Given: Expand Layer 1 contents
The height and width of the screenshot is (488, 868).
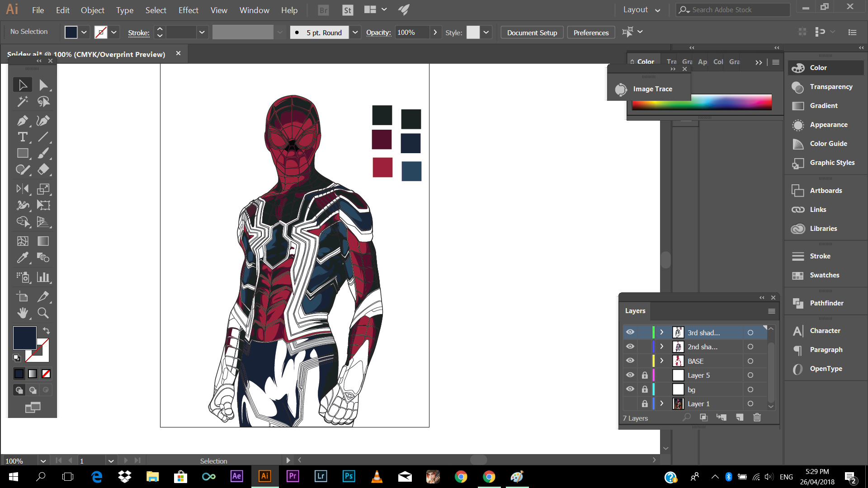Looking at the screenshot, I should coord(662,404).
